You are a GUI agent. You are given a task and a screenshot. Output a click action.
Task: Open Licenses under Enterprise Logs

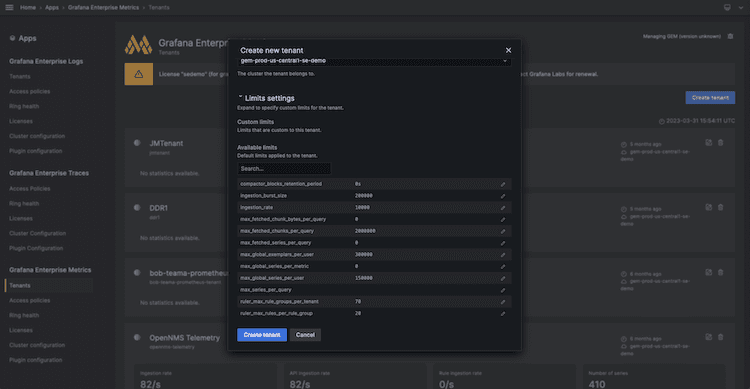pyautogui.click(x=21, y=121)
